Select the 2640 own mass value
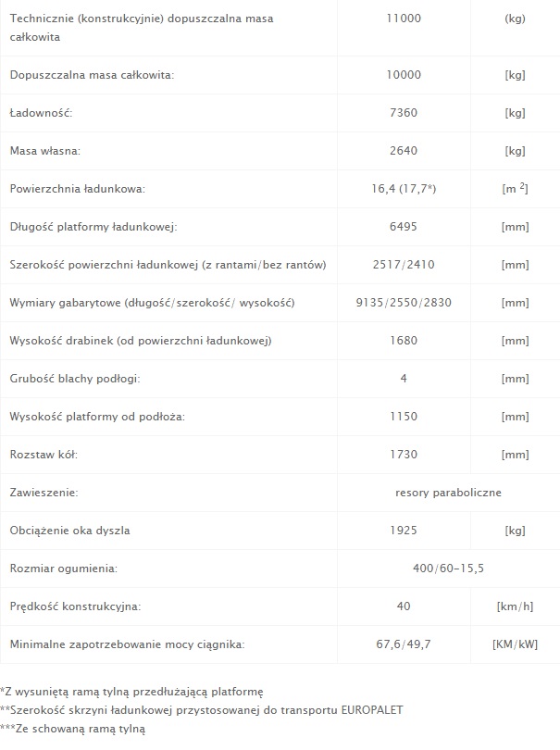 click(x=404, y=151)
